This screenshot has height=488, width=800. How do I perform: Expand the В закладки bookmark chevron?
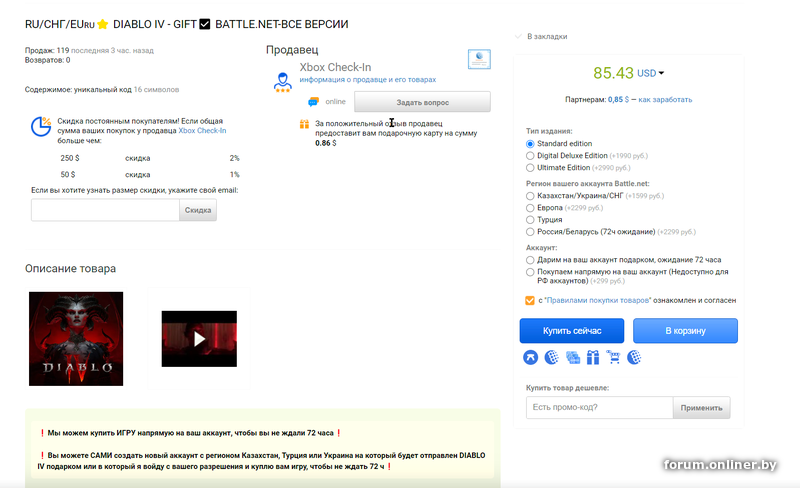(x=518, y=37)
